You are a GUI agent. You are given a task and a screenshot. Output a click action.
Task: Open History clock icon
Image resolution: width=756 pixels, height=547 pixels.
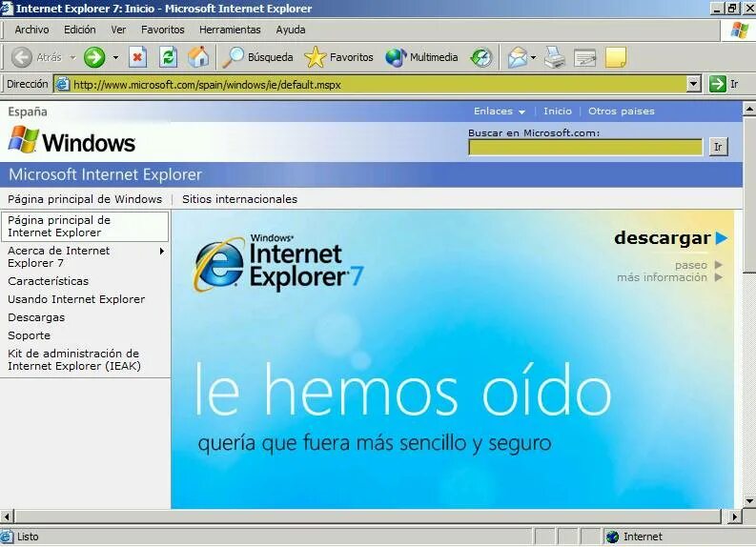click(481, 57)
